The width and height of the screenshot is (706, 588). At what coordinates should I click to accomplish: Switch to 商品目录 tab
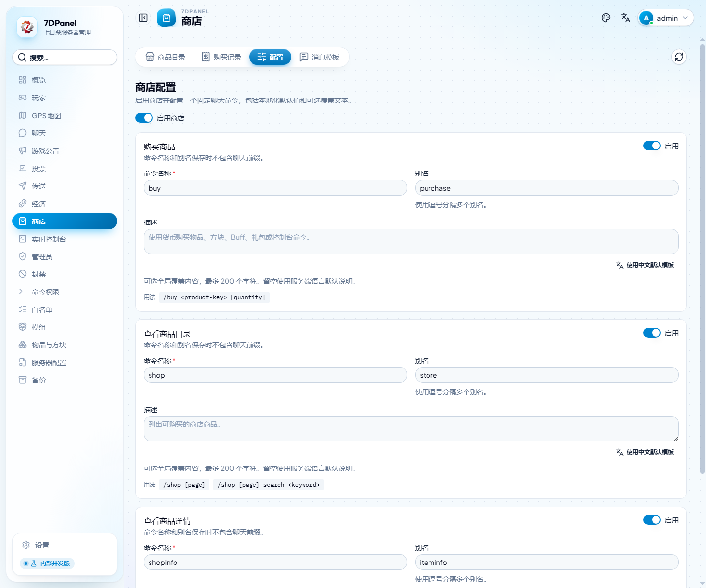[165, 57]
